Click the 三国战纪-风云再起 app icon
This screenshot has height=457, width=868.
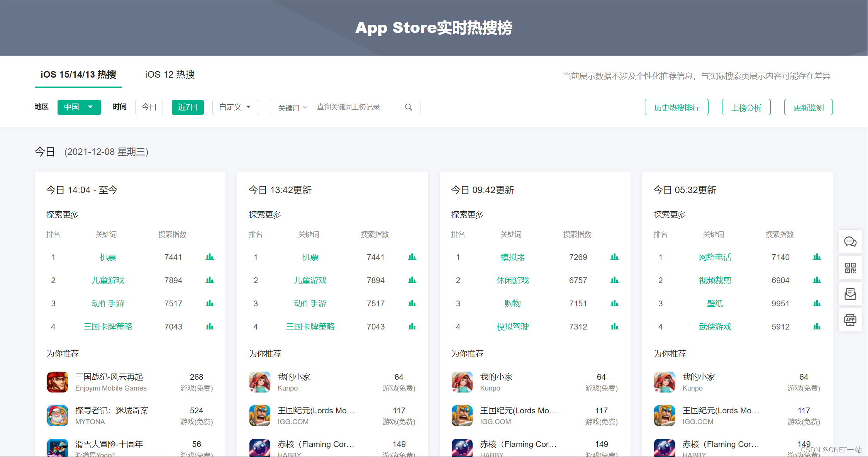coord(58,382)
